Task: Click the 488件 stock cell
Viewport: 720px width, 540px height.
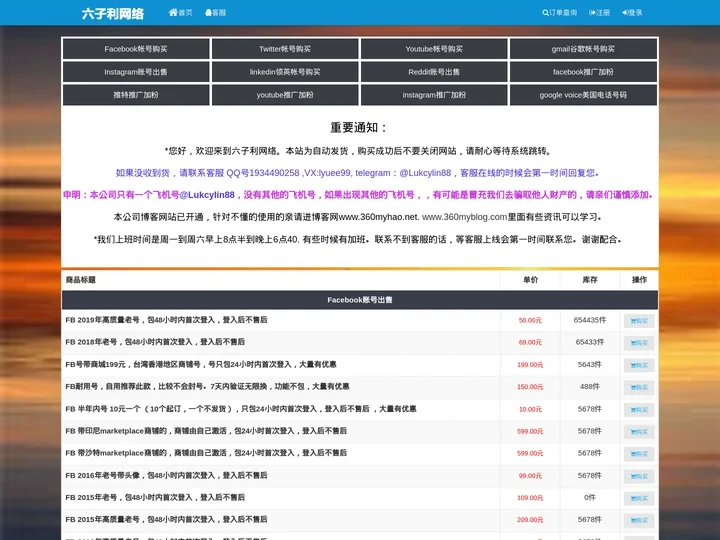Action: coord(590,387)
